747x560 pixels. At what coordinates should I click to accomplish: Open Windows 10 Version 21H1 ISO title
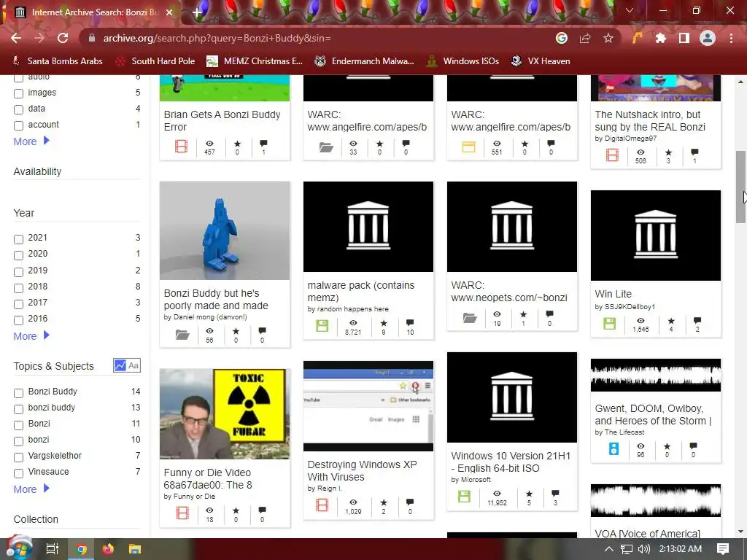point(510,462)
